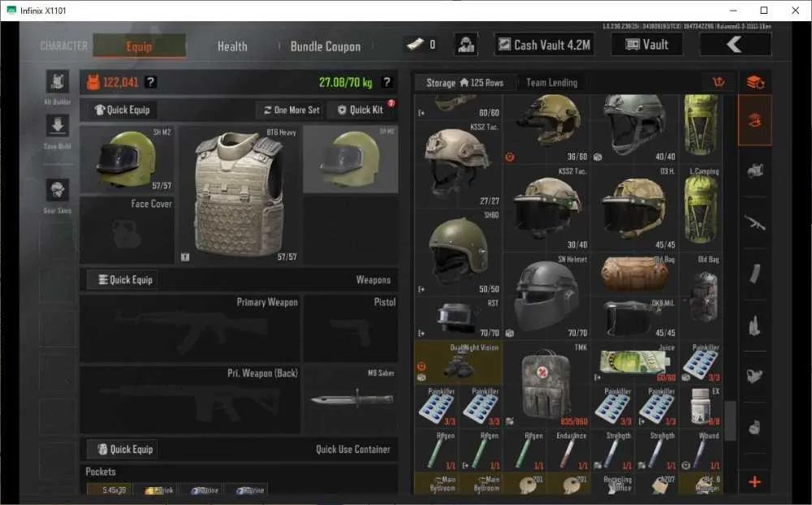The image size is (812, 505).
Task: Click the empty Primary Weapon slot
Action: [190, 328]
